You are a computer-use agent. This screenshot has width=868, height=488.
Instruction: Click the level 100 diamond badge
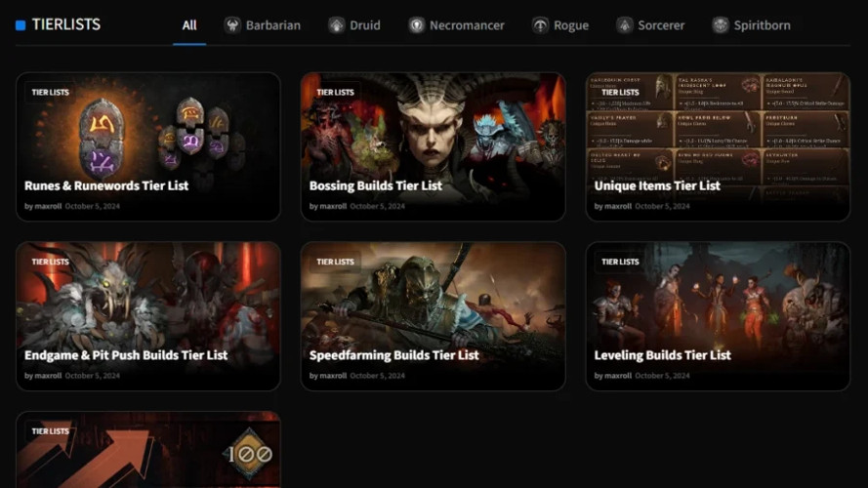[250, 454]
